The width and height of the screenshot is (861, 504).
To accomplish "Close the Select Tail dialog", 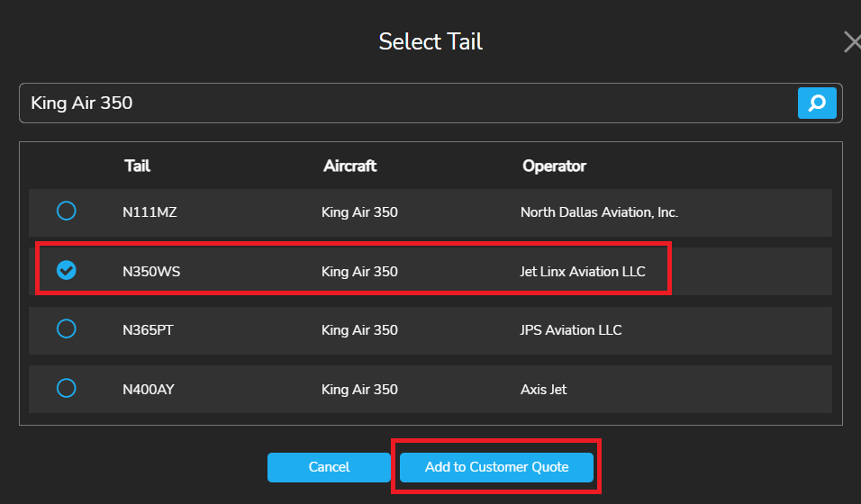I will pos(850,42).
